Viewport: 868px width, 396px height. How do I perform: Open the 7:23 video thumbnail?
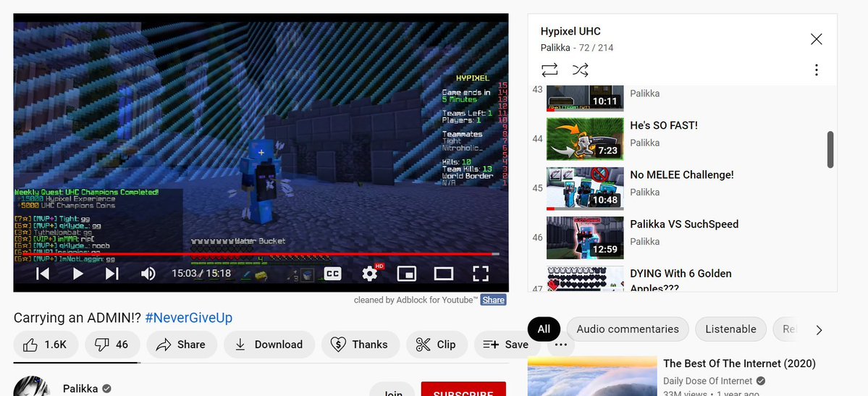click(x=584, y=139)
